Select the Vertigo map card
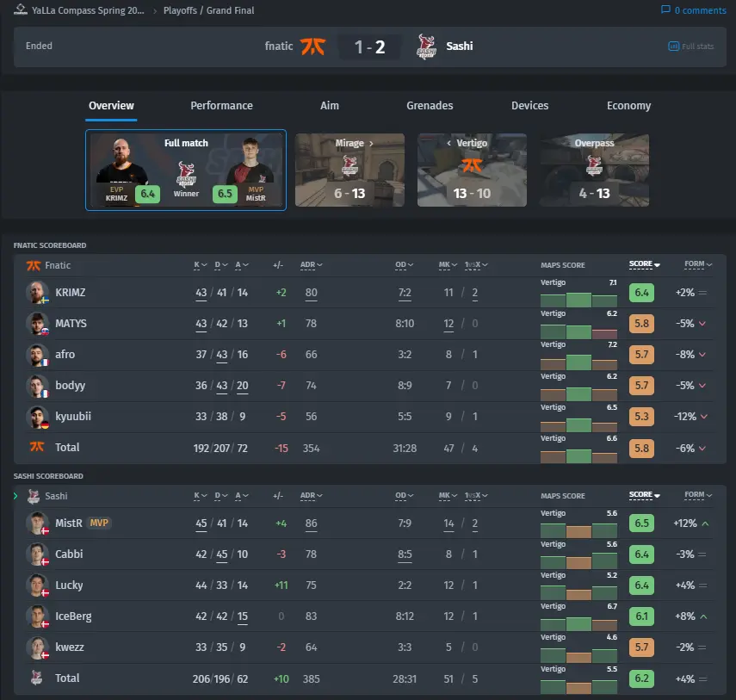Screen dimensions: 736x700 (x=472, y=170)
